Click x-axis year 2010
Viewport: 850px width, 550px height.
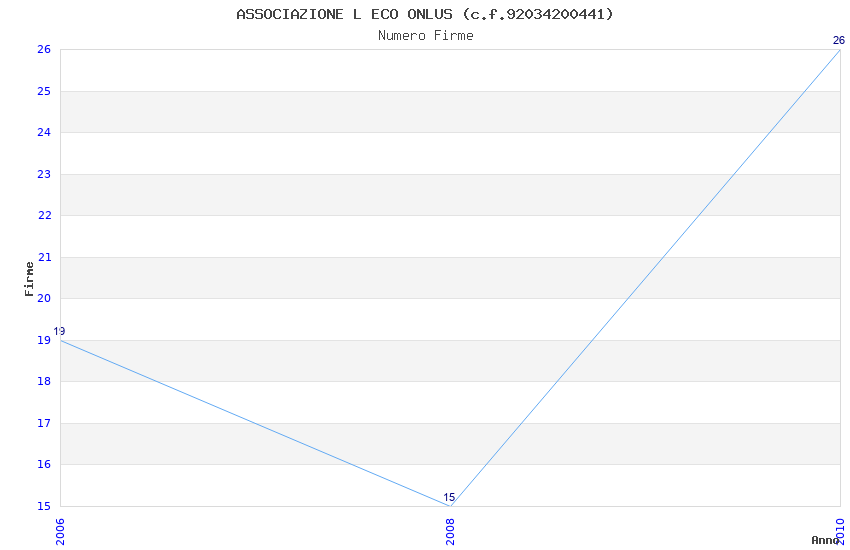840,531
